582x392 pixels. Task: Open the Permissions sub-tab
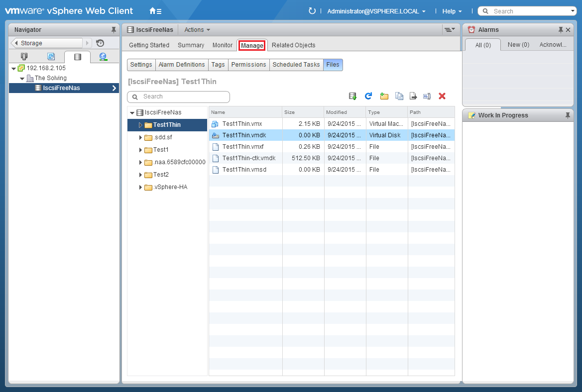pos(249,65)
